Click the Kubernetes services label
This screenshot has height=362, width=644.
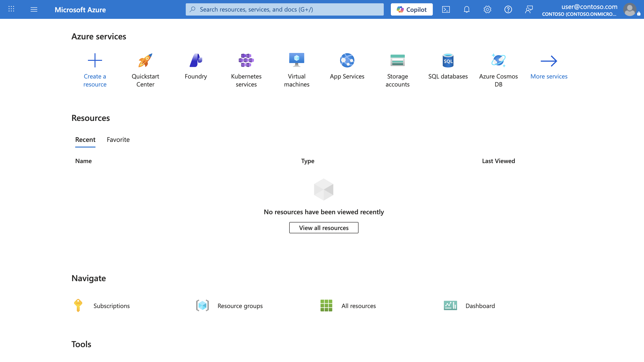(246, 80)
